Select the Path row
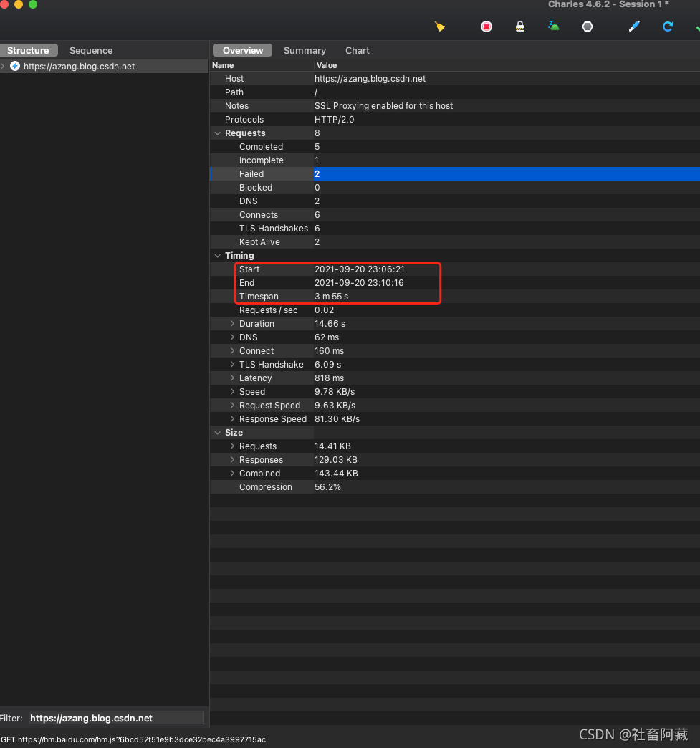The image size is (700, 748). [455, 92]
